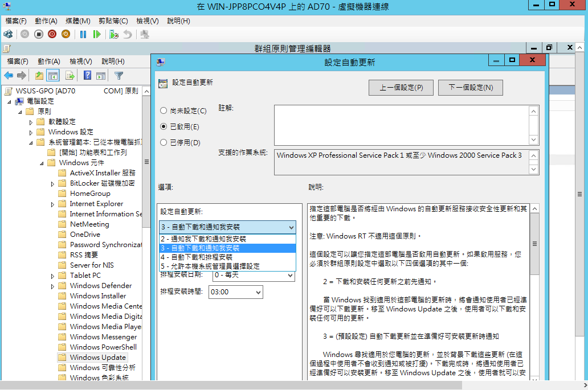Expand the BitLocker 磁碟機加密 node

52,183
